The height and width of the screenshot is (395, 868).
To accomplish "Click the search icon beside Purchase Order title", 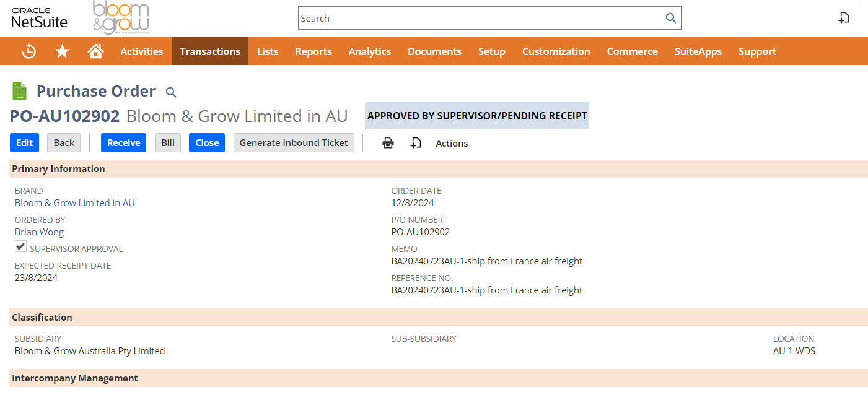I will pos(171,92).
